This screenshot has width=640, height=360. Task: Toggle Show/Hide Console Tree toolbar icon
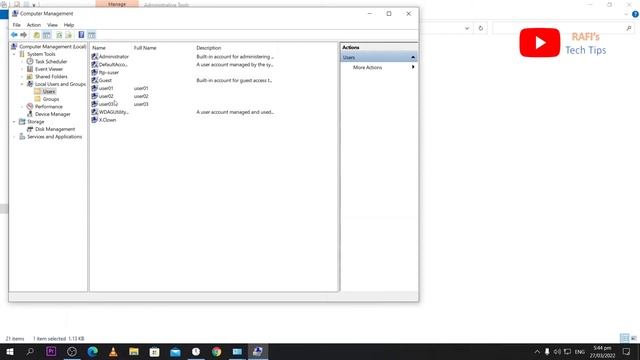[47, 35]
